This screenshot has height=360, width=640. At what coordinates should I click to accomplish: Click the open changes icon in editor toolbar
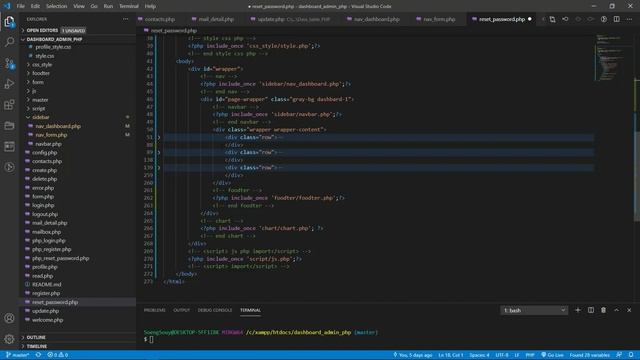tap(552, 19)
